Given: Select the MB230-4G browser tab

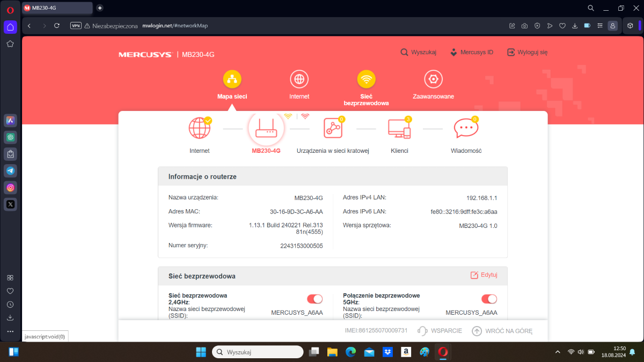Looking at the screenshot, I should click(57, 8).
